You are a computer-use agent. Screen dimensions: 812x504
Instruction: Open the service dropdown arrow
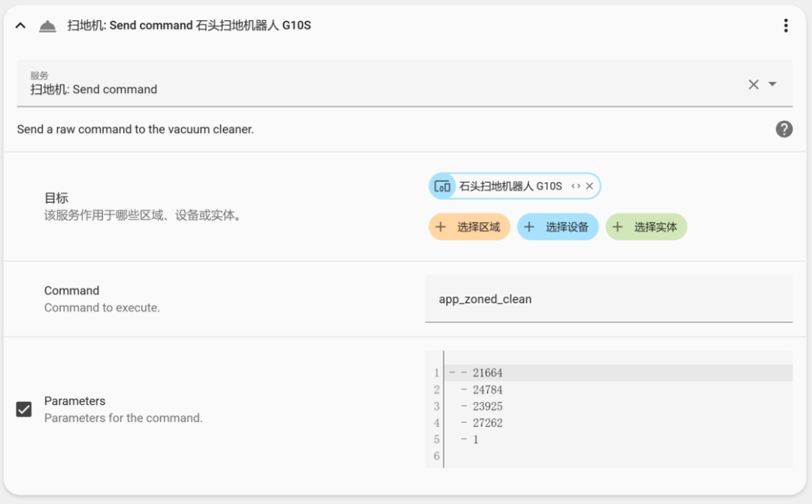(x=772, y=84)
